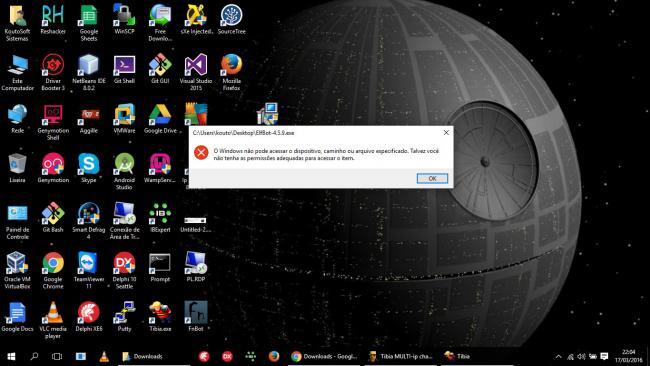Screen dimensions: 650x366
Task: Select the Google Drive desktop icon
Action: [x=160, y=119]
